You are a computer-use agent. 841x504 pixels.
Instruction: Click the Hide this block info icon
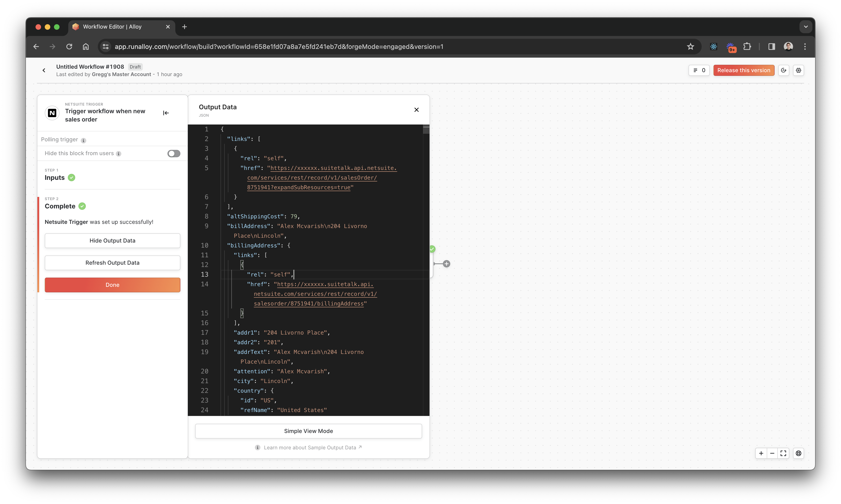click(x=119, y=154)
